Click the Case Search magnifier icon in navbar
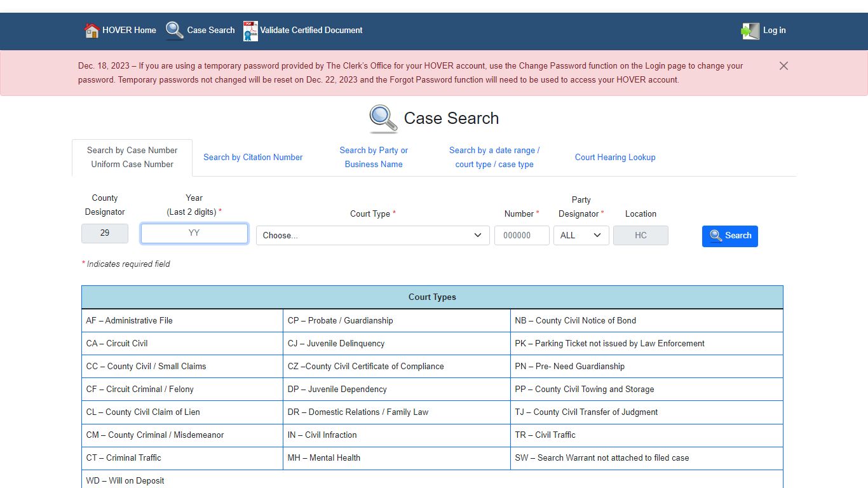Image resolution: width=868 pixels, height=488 pixels. pyautogui.click(x=174, y=30)
